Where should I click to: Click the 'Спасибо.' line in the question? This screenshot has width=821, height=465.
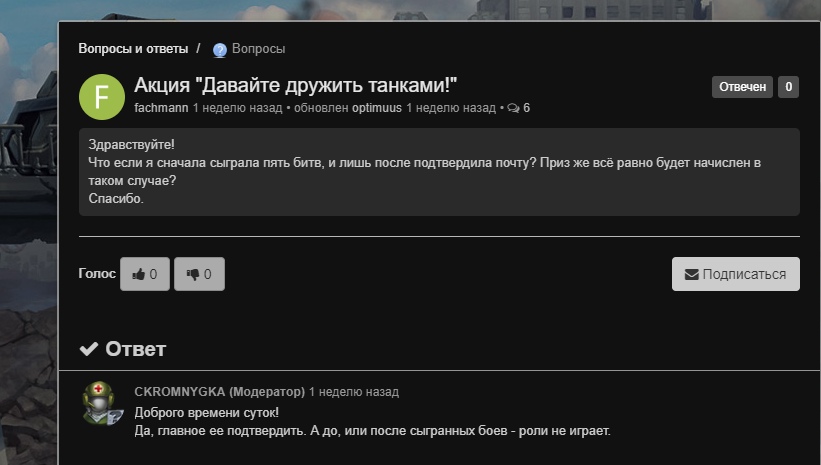click(x=116, y=199)
